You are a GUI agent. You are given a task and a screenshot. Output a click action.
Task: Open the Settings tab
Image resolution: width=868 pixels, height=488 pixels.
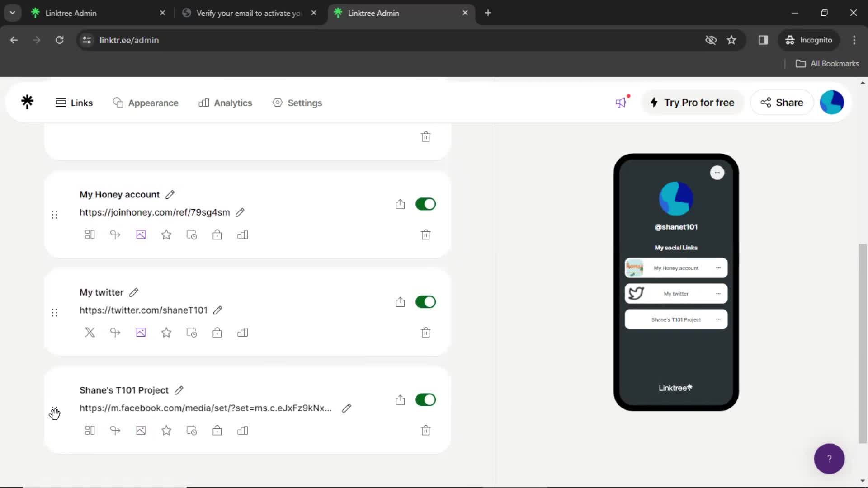pyautogui.click(x=297, y=103)
